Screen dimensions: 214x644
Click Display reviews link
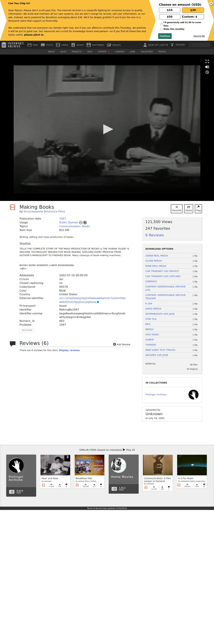pos(69,350)
